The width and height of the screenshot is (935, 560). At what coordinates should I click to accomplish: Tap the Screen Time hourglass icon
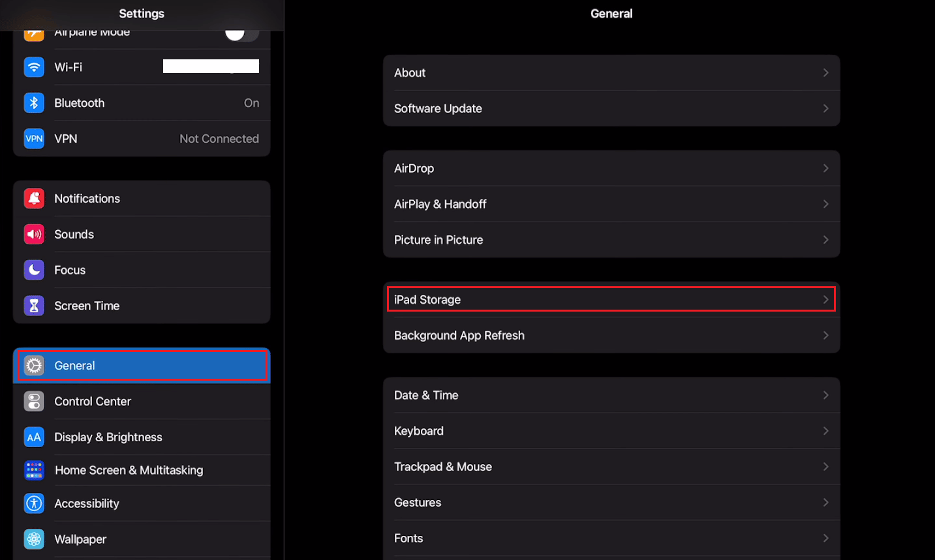click(x=34, y=306)
